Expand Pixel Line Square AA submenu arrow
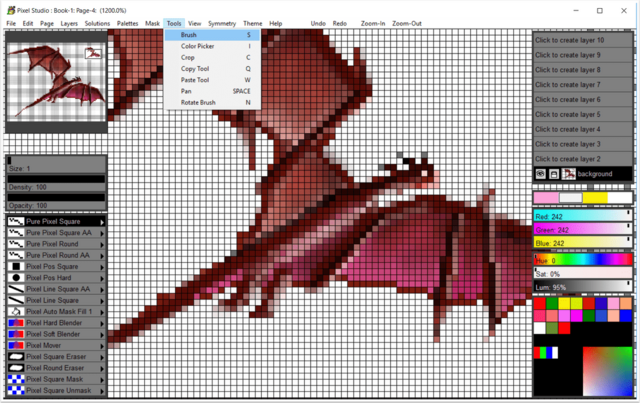Viewport: 640px width, 403px height. coord(102,289)
